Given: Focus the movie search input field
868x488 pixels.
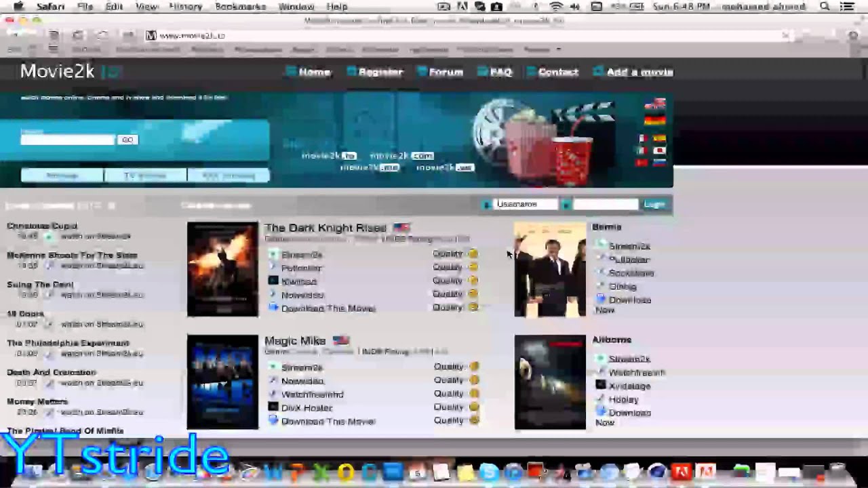Looking at the screenshot, I should tap(68, 140).
